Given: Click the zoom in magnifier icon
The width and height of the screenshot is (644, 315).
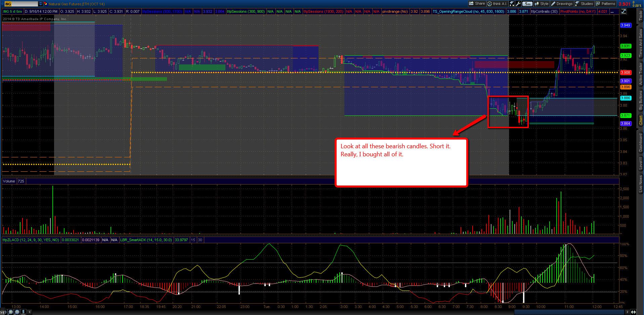Looking at the screenshot, I should (x=11, y=312).
